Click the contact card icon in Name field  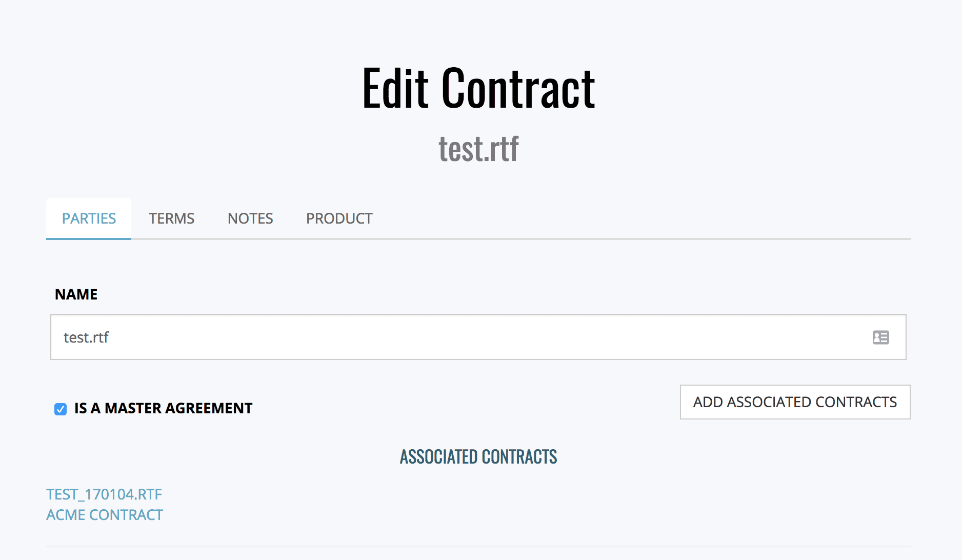pos(880,337)
